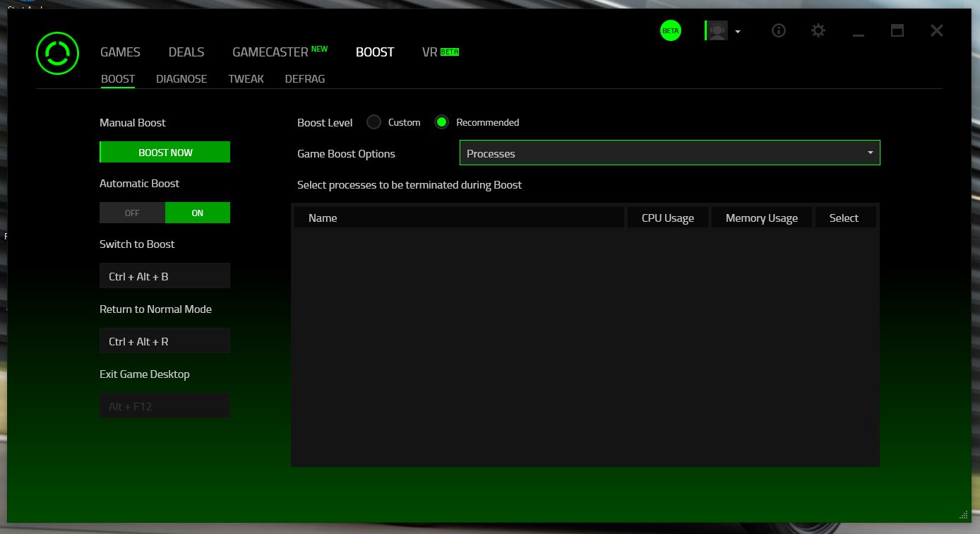Click the user profile avatar
This screenshot has width=980, height=534.
click(x=718, y=30)
